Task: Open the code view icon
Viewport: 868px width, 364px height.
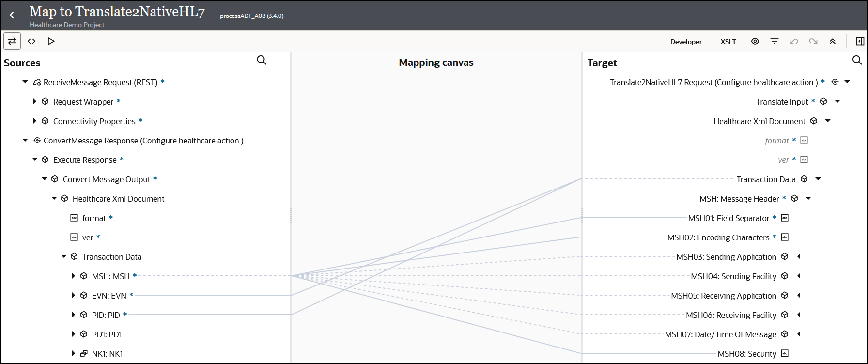Action: tap(31, 41)
